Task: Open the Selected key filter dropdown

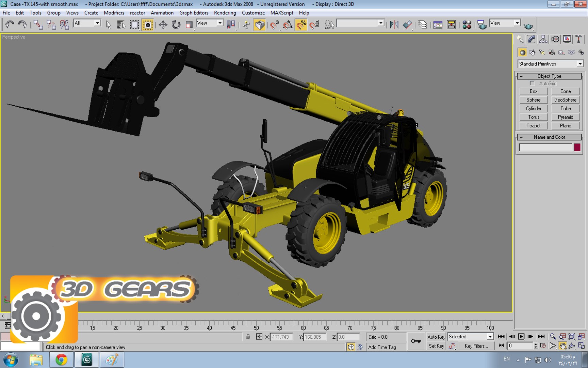Action: (x=490, y=337)
